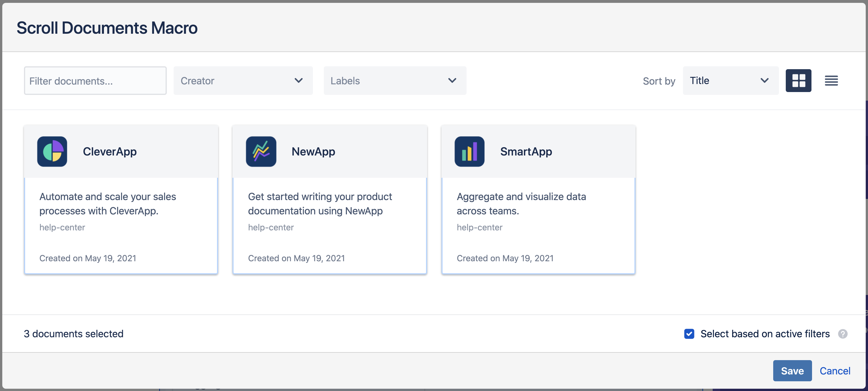Click the SmartApp bar chart icon

469,151
